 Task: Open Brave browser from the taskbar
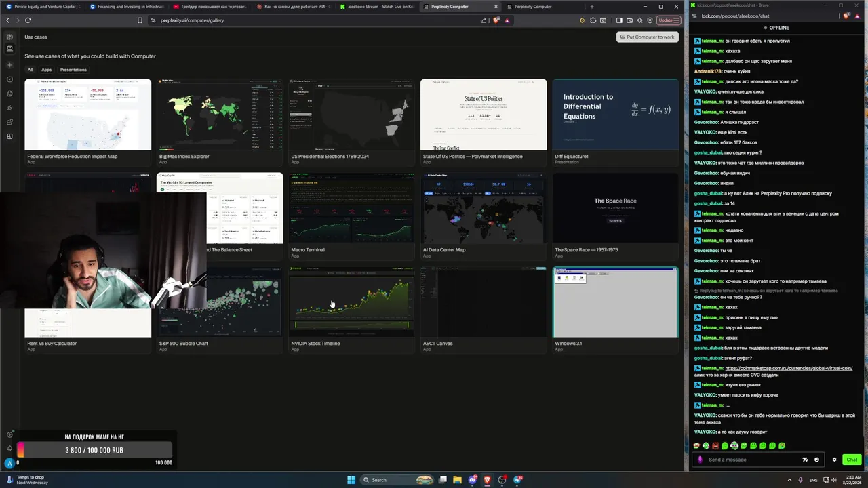487,480
